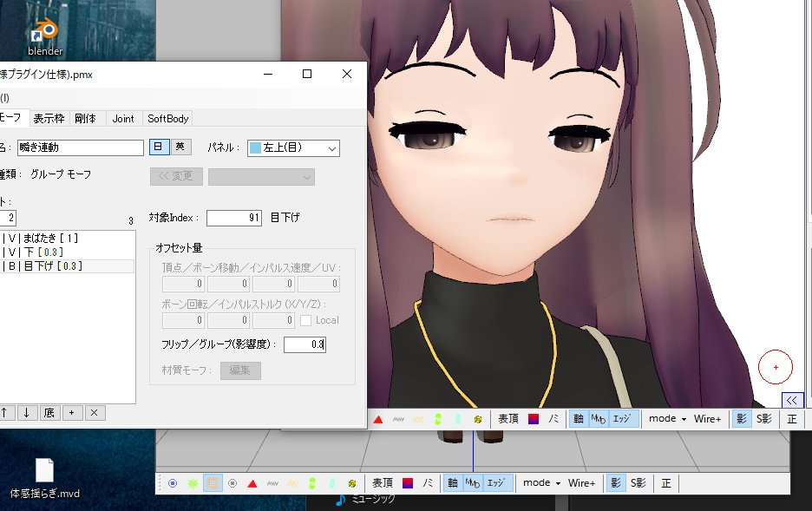812x511 pixels.
Task: Click the gray hatch-lines icon in the lower toolbar
Action: pyautogui.click(x=272, y=483)
